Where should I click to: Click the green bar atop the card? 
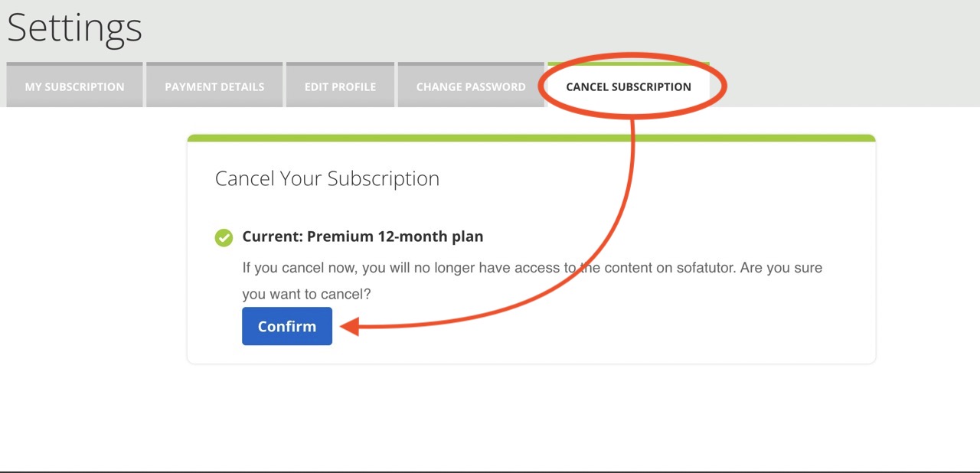click(531, 139)
